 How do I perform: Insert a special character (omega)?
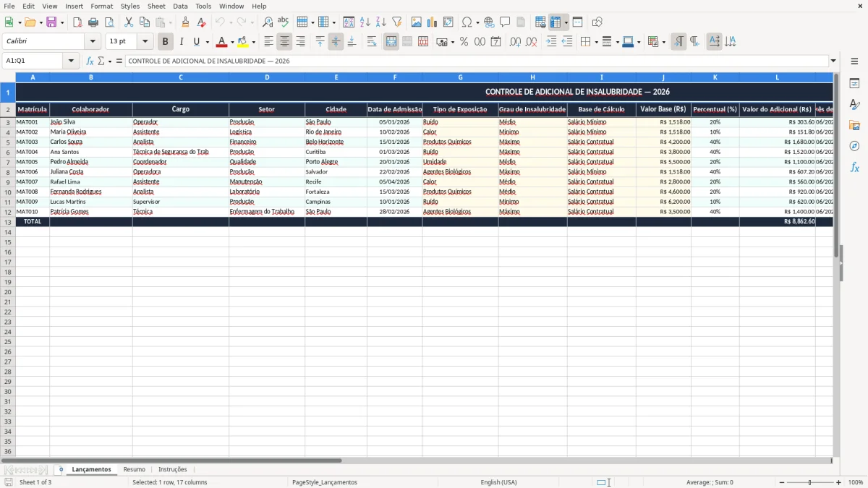click(x=467, y=22)
